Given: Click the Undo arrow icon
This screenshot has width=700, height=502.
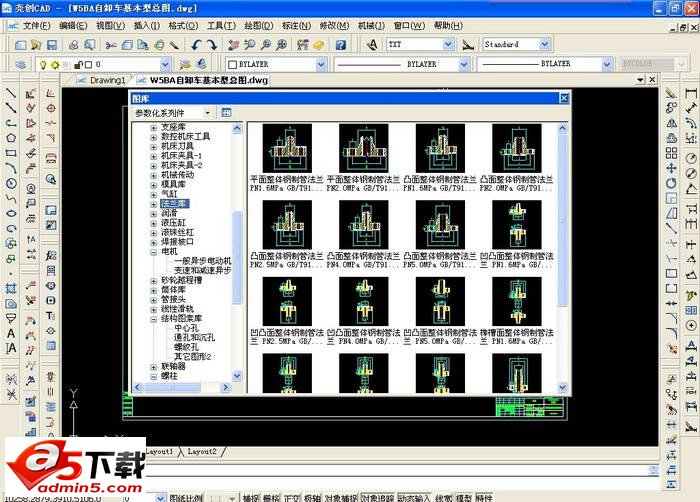Looking at the screenshot, I should [197, 45].
